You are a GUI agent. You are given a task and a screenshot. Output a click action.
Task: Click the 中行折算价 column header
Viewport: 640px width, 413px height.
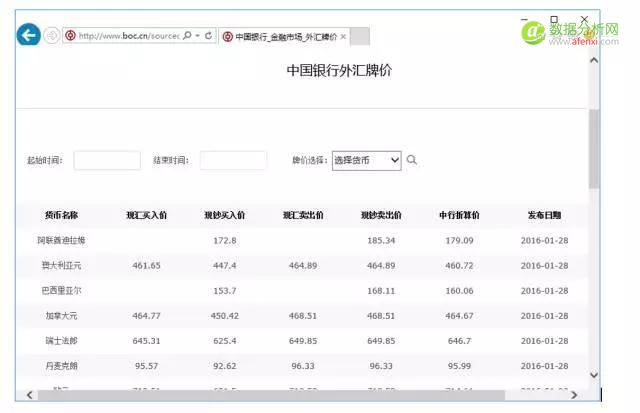[459, 215]
